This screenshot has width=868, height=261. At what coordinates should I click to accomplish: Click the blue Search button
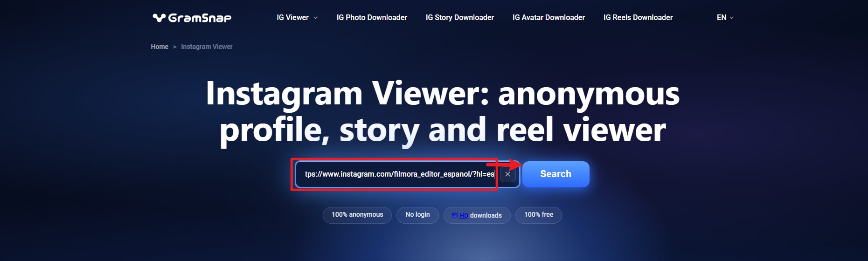pyautogui.click(x=556, y=174)
